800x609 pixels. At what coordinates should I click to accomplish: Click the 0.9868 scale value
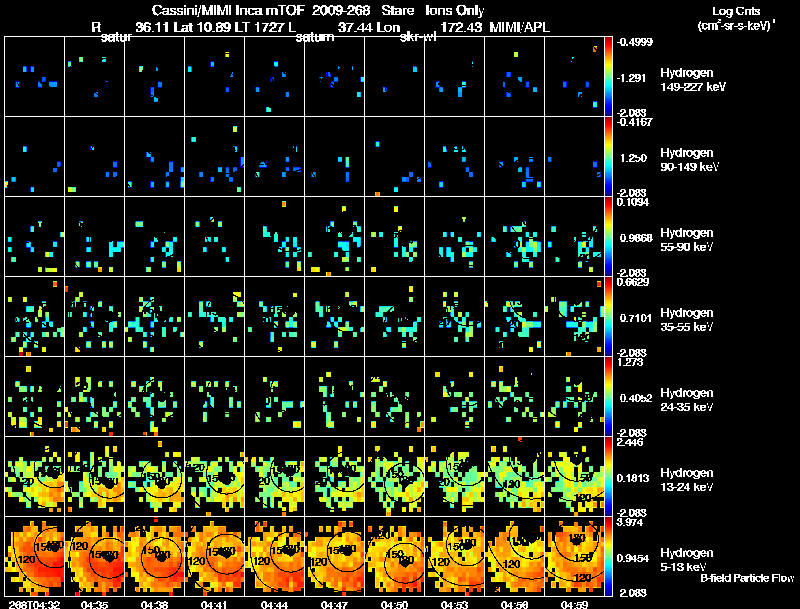(636, 238)
